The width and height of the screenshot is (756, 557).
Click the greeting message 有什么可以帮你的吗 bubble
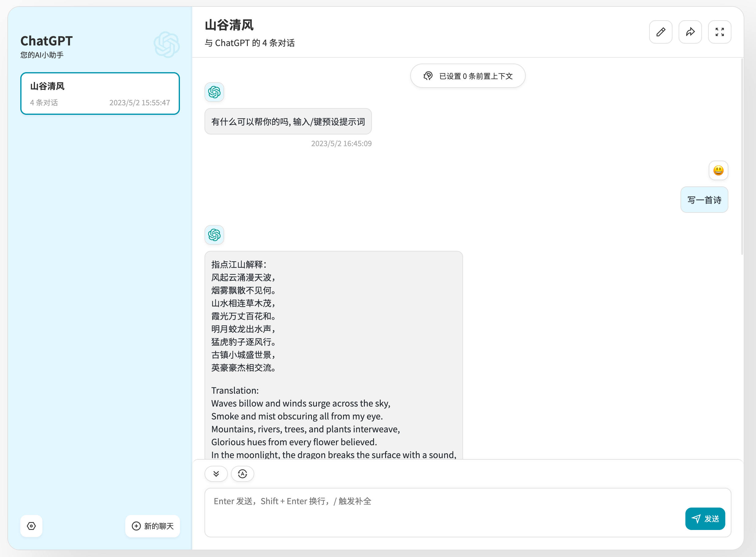coord(288,121)
